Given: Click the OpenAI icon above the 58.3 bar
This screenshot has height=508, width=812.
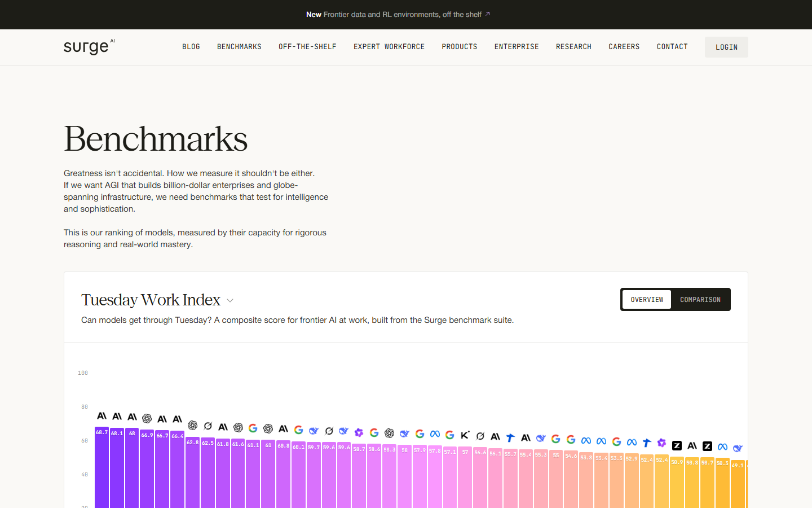Looking at the screenshot, I should click(390, 433).
